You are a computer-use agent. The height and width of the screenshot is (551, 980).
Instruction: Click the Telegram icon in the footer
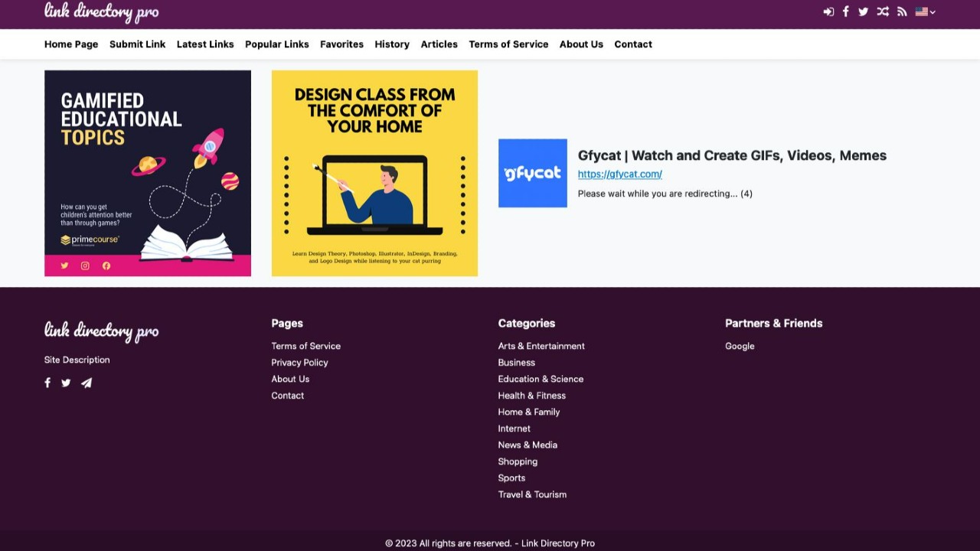coord(86,383)
